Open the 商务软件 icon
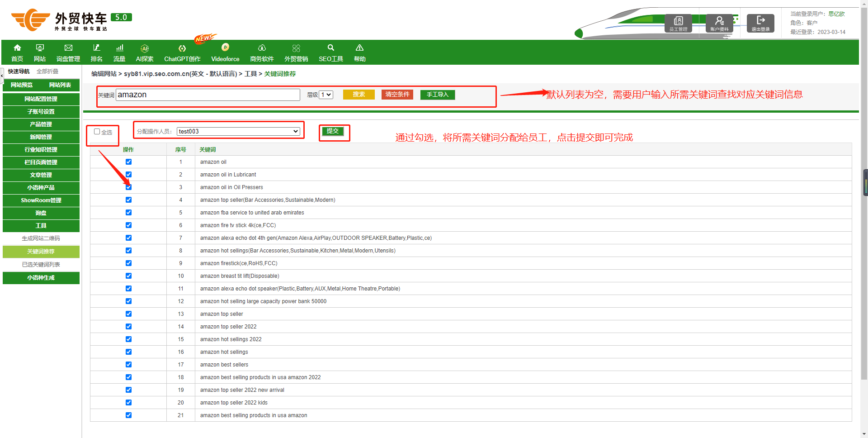The width and height of the screenshot is (868, 438). coord(262,48)
